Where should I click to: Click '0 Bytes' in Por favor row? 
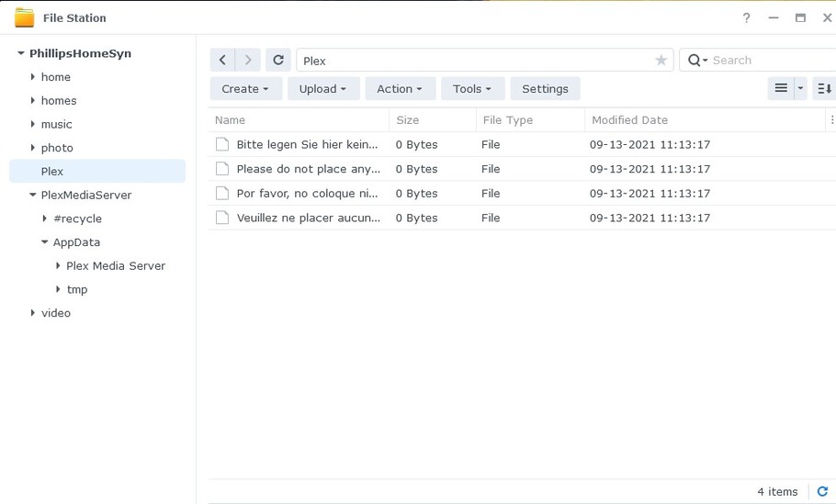[x=416, y=194]
